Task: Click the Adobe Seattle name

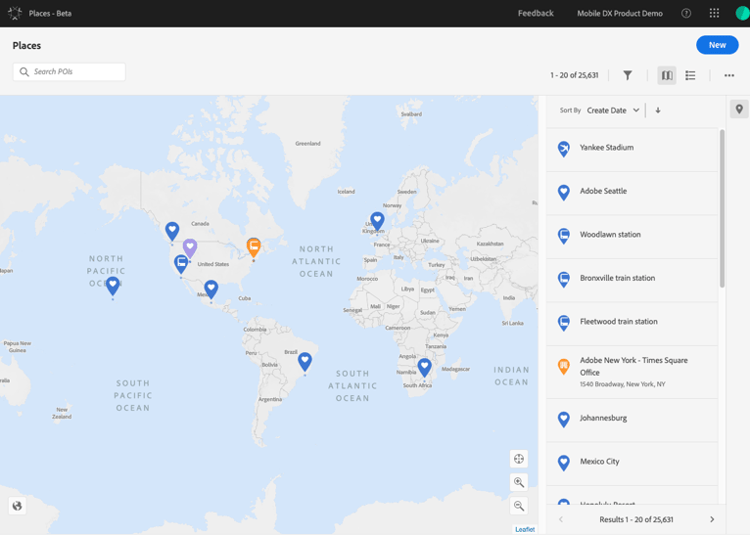Action: pos(603,191)
